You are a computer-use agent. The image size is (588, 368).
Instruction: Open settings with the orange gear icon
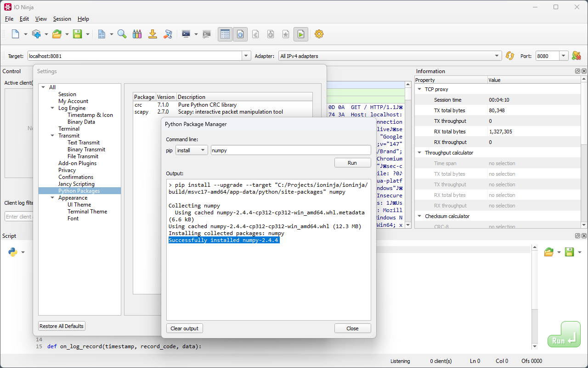coord(319,34)
